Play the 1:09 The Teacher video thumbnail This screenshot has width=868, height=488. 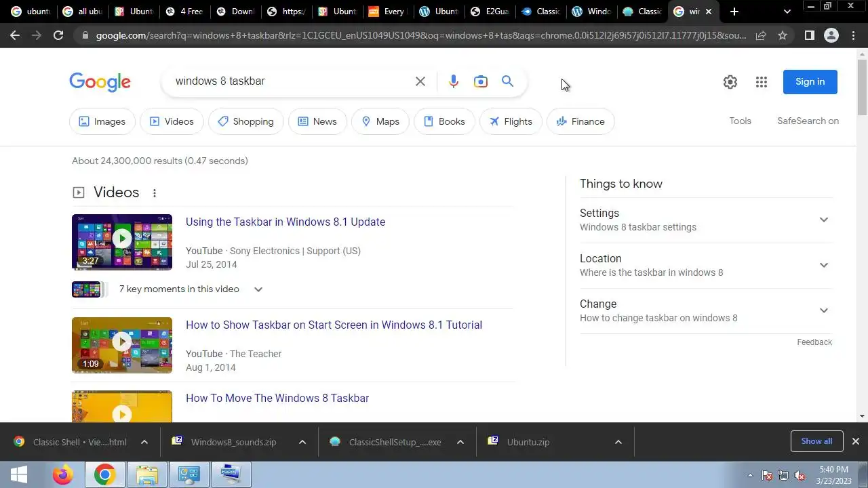[122, 345]
